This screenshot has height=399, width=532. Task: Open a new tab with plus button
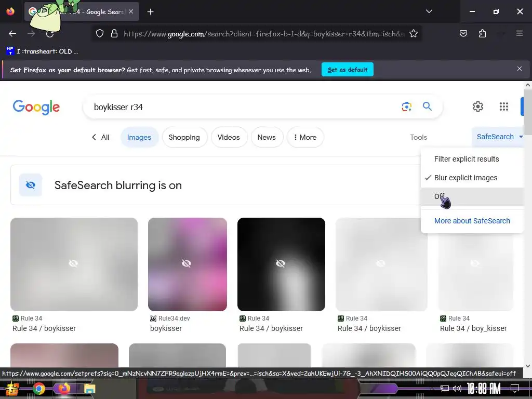(150, 12)
